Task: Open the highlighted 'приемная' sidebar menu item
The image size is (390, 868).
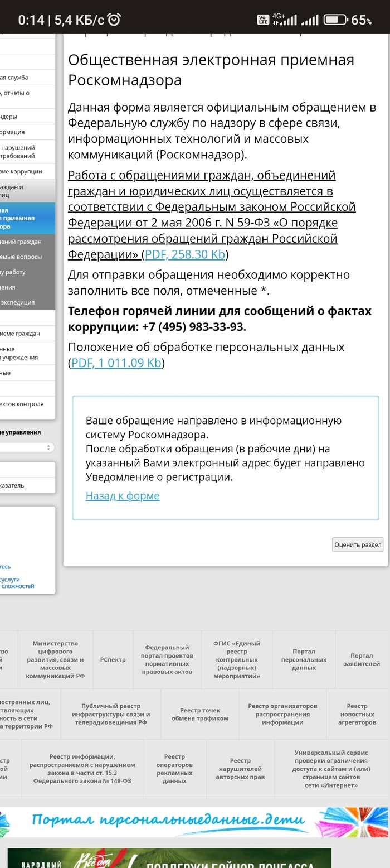Action: point(27,218)
